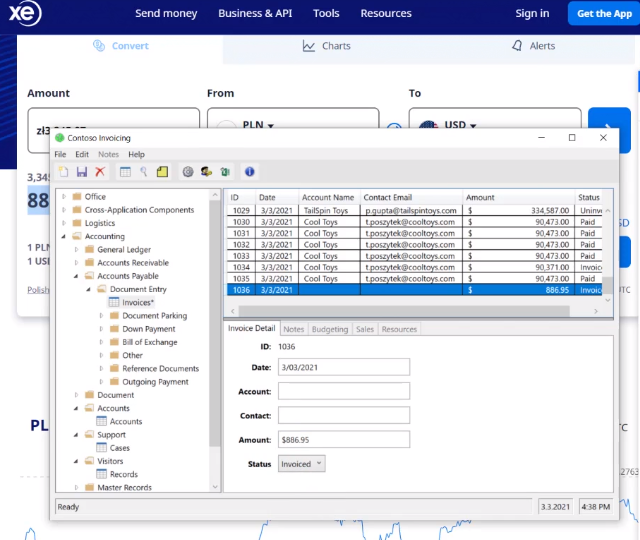Collapse the Accounting tree node
640x540 pixels.
pyautogui.click(x=64, y=236)
